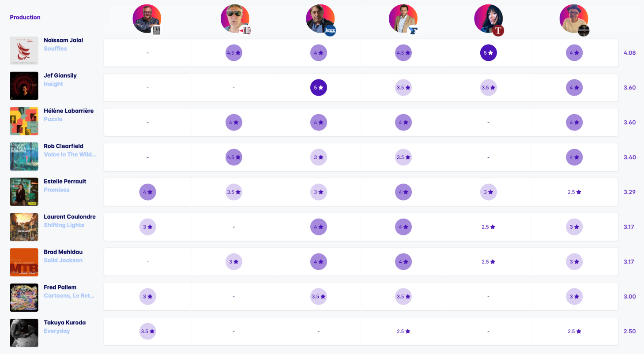Open the sunglasses reviewer's avatar

click(x=235, y=19)
